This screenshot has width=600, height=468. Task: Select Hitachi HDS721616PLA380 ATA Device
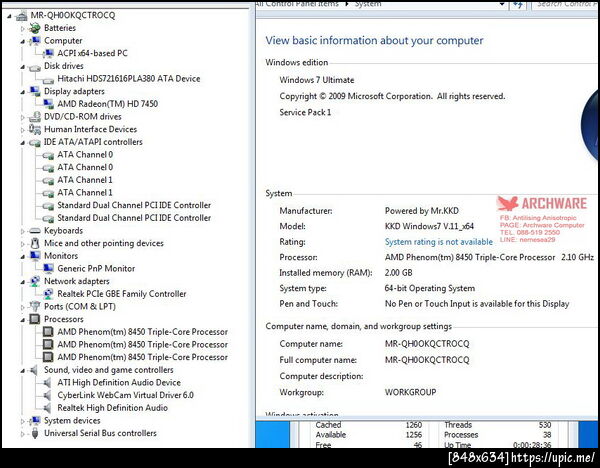pyautogui.click(x=129, y=78)
